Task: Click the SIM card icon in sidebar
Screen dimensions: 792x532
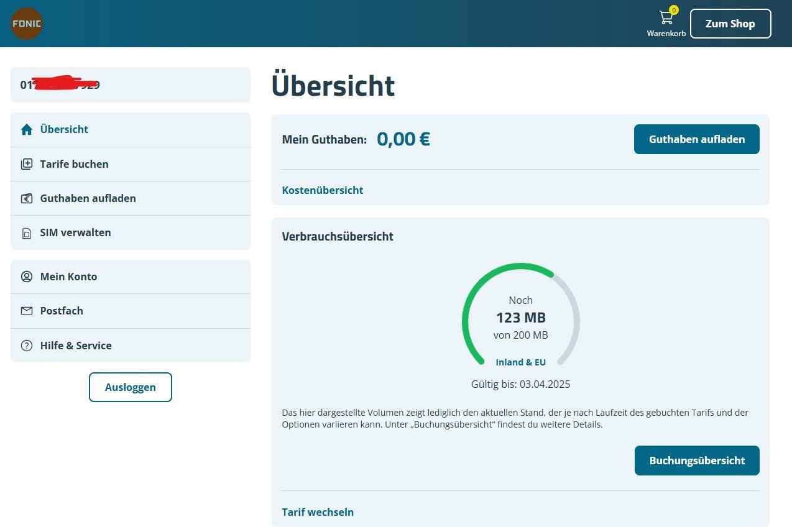Action: 27,233
